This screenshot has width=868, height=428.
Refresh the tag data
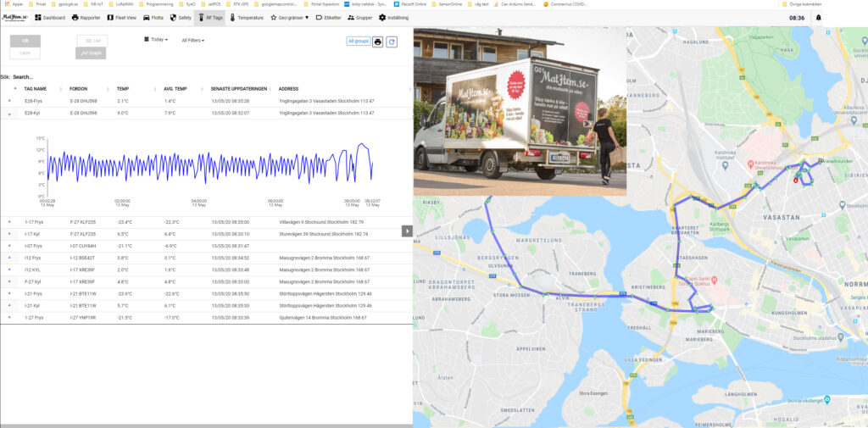(392, 42)
